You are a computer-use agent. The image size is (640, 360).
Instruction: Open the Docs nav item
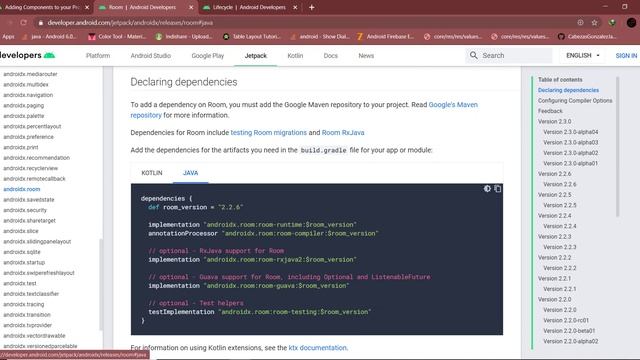click(x=331, y=56)
